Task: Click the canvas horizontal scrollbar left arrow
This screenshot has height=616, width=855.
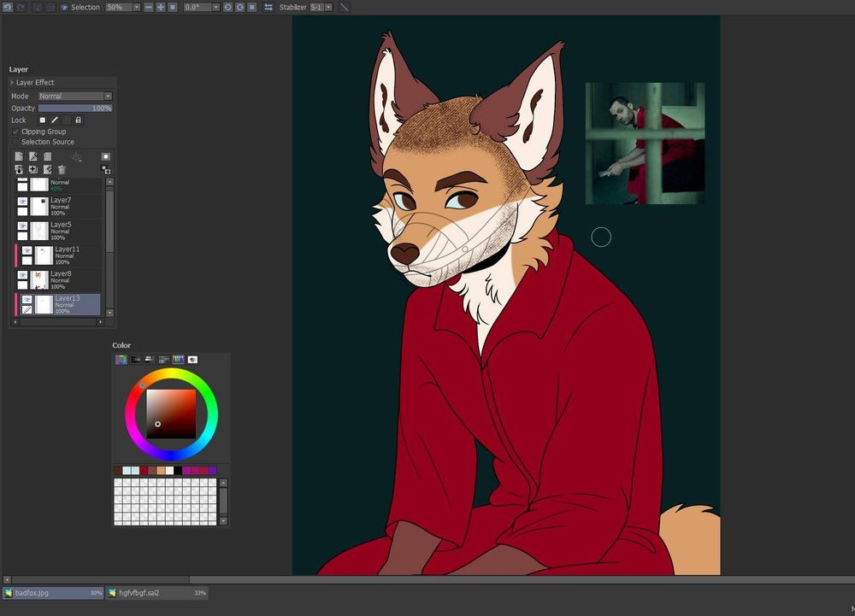Action: [x=7, y=580]
